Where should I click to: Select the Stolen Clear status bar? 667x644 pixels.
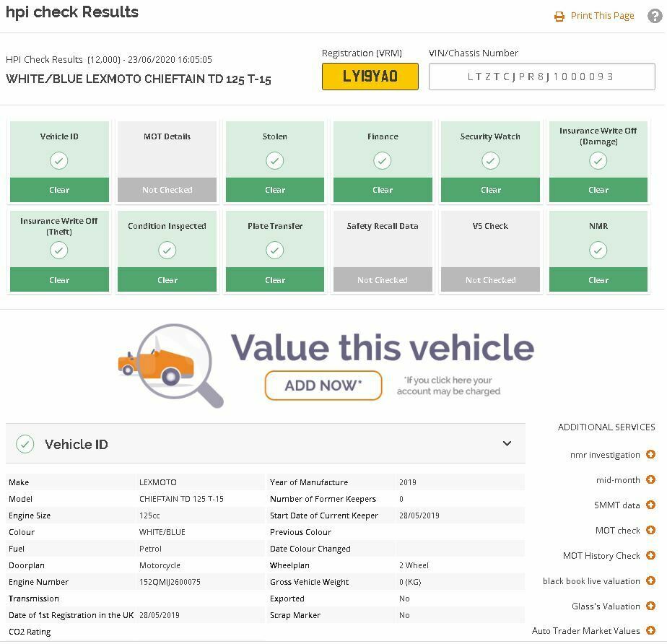pos(275,190)
